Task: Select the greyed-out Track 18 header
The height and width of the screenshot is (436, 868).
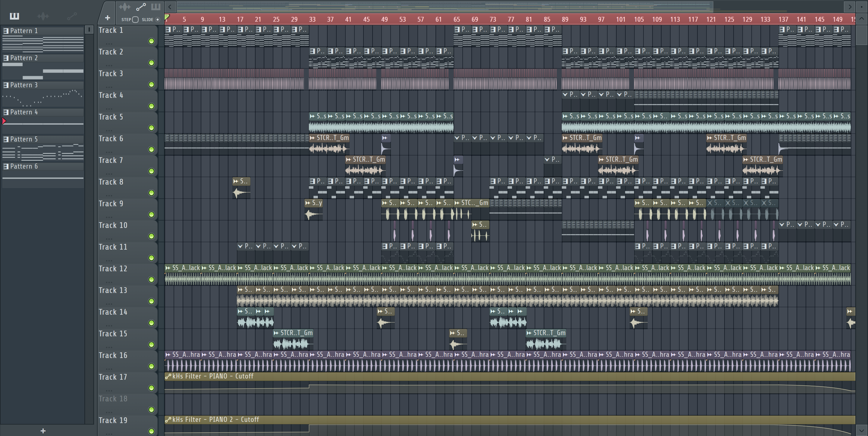Action: coord(127,404)
